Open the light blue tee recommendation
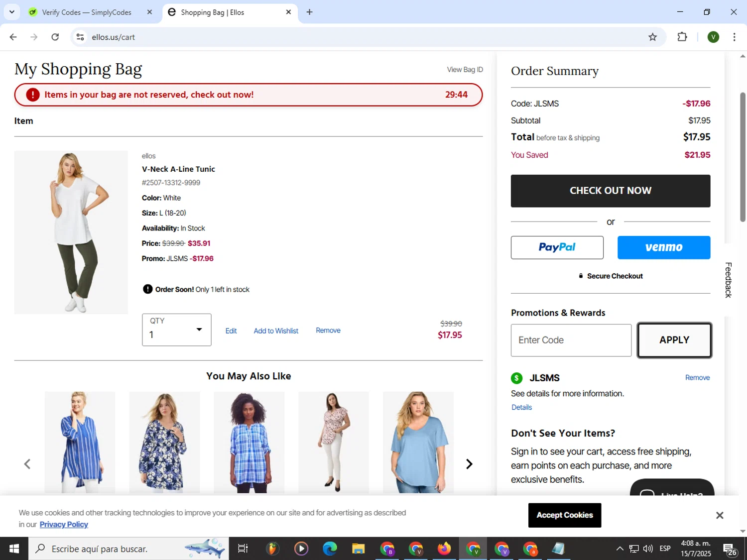 418,442
